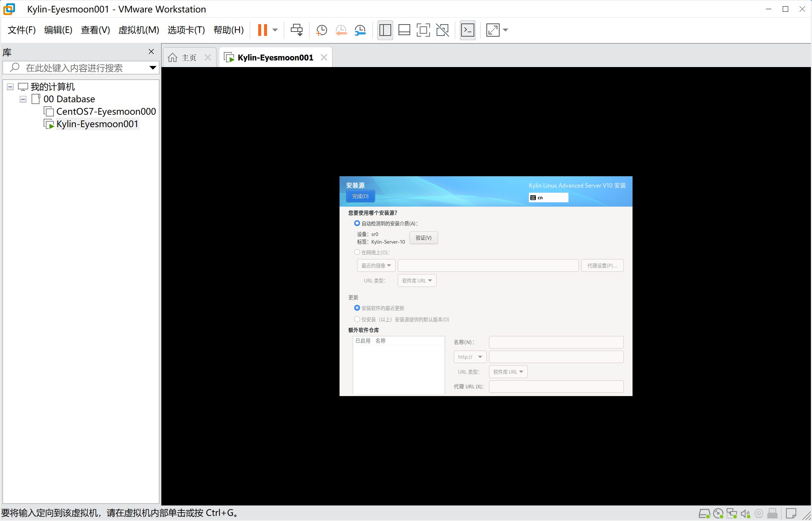Select CentOS7-Eyesmoon000 virtual machine
The image size is (812, 521).
coord(106,111)
